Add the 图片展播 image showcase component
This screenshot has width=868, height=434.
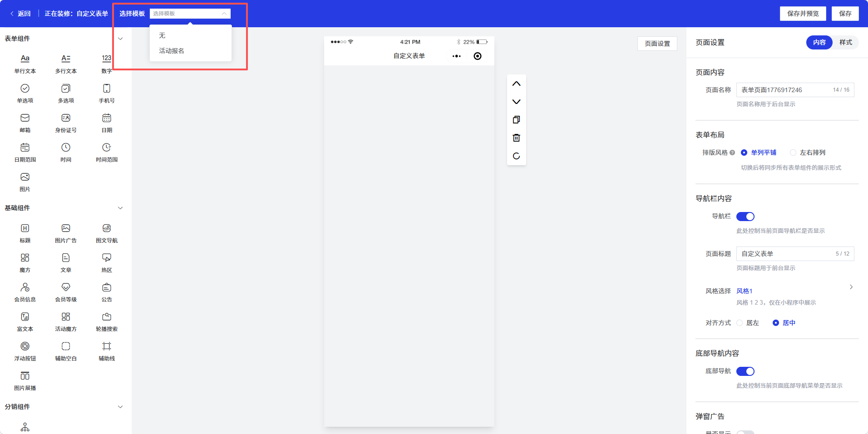pos(25,381)
